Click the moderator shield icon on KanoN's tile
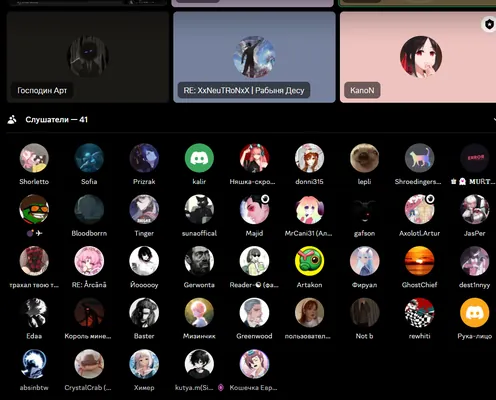Viewport: 496px width, 400px height. coord(489,24)
